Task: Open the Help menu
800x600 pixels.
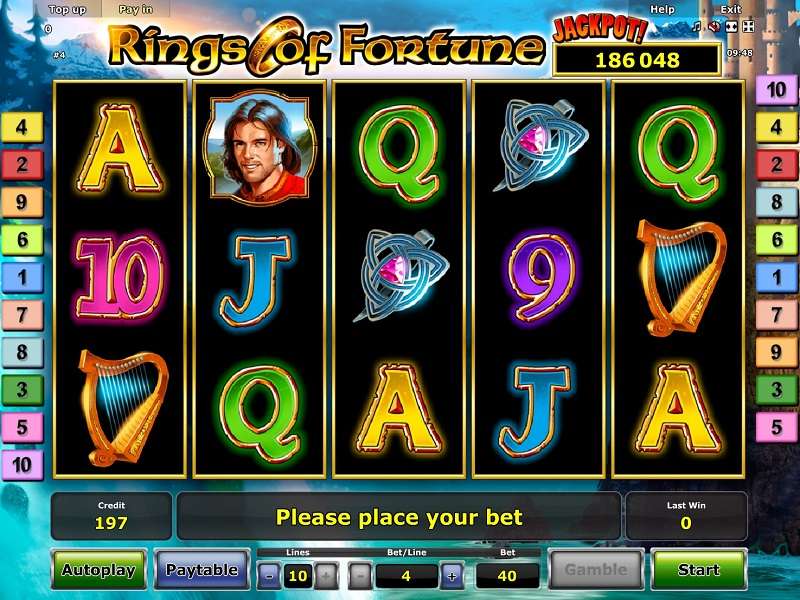Action: click(x=662, y=9)
